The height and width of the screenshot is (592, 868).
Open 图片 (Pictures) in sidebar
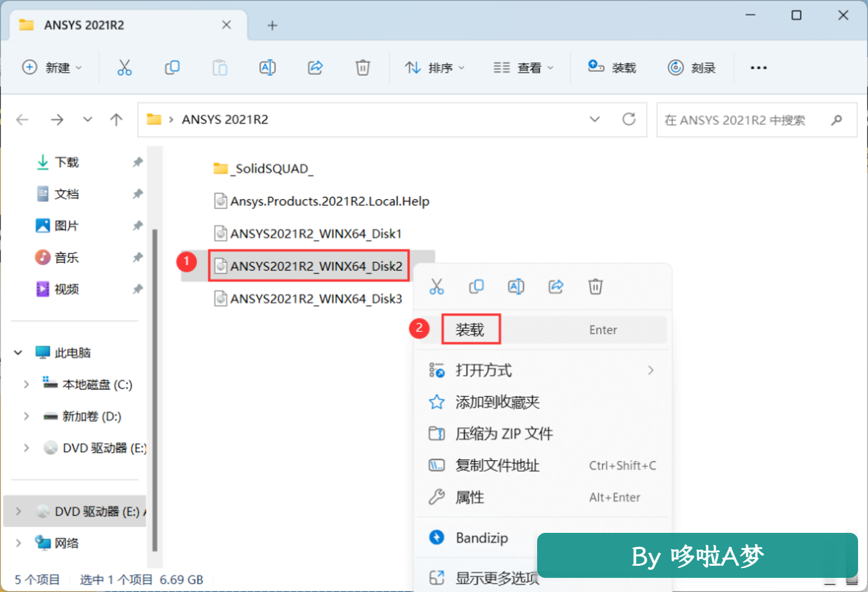pyautogui.click(x=66, y=226)
